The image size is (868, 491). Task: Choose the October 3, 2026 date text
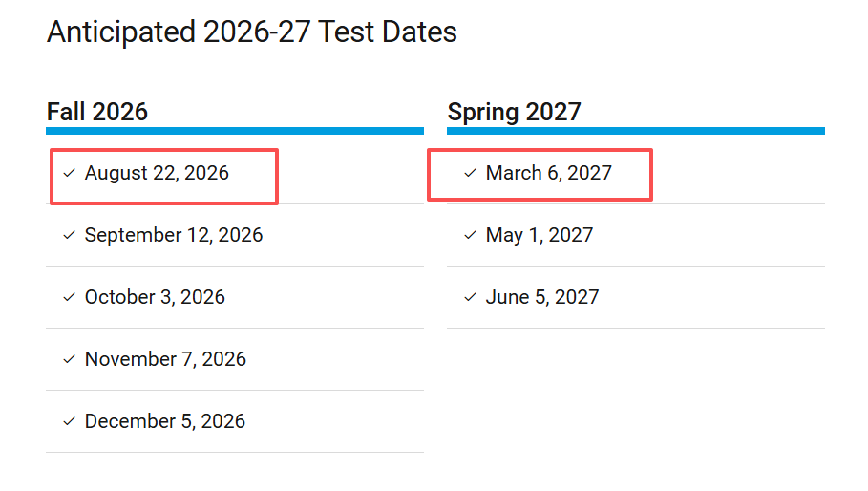(x=155, y=297)
